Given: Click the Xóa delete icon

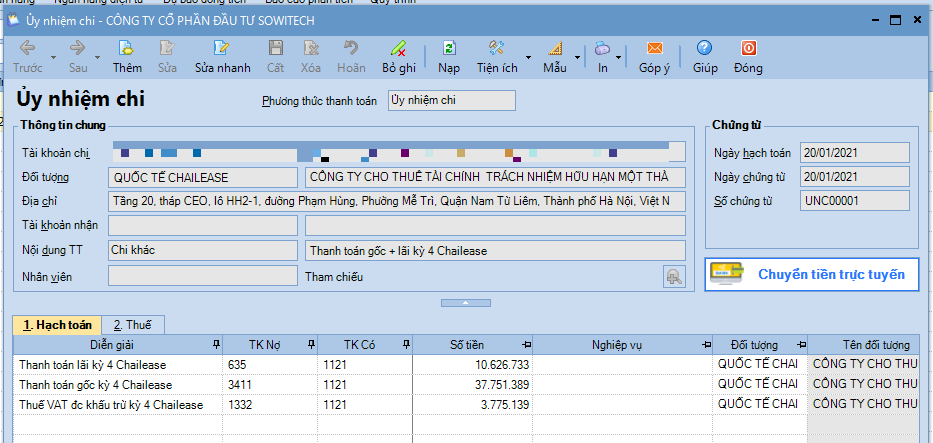Looking at the screenshot, I should (311, 48).
